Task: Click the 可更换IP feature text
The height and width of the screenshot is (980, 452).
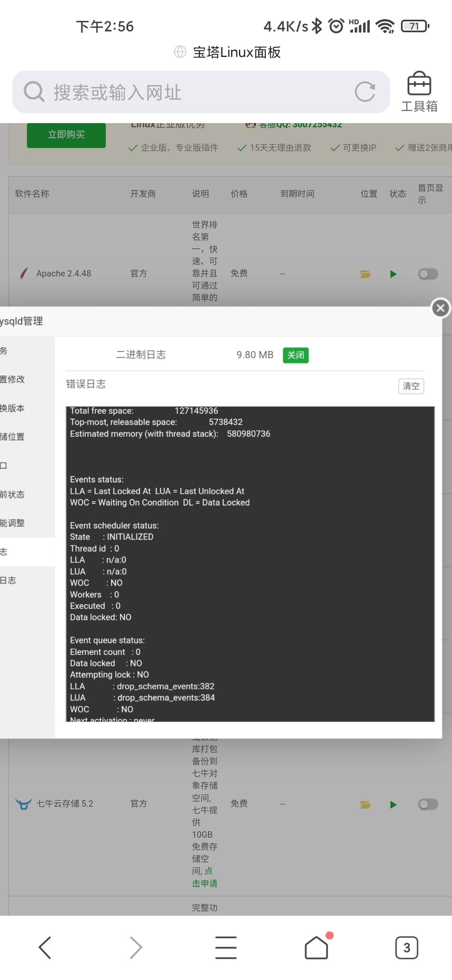Action: (x=360, y=147)
